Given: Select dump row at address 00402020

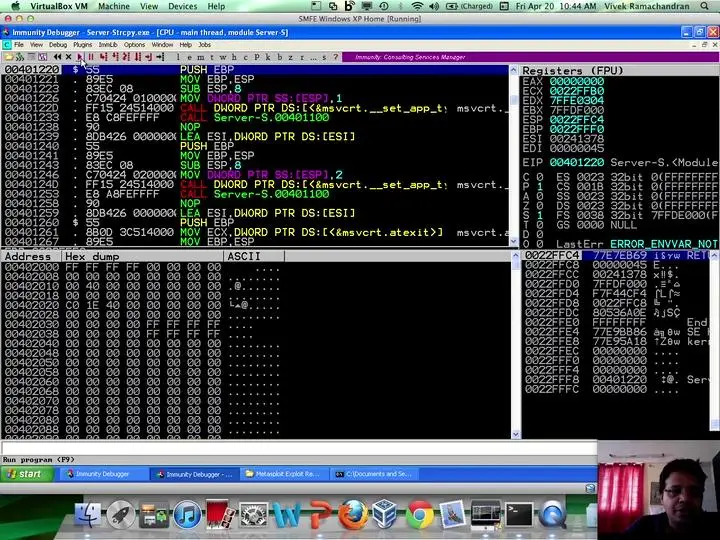Looking at the screenshot, I should (x=142, y=304).
